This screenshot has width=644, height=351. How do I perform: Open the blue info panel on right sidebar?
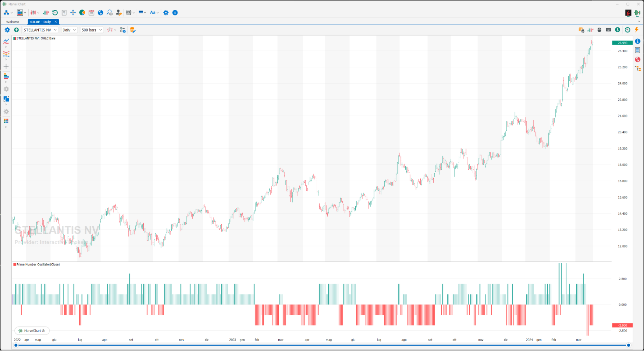click(638, 41)
